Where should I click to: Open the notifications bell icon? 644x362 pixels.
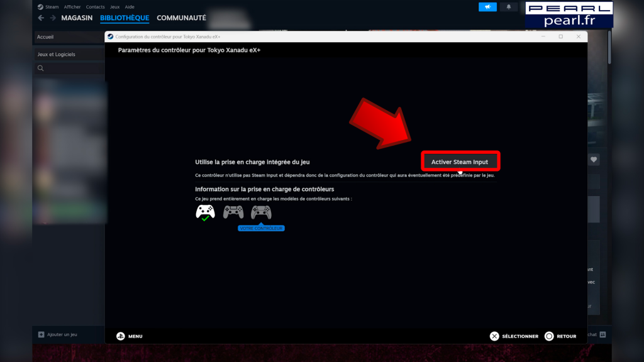(508, 7)
